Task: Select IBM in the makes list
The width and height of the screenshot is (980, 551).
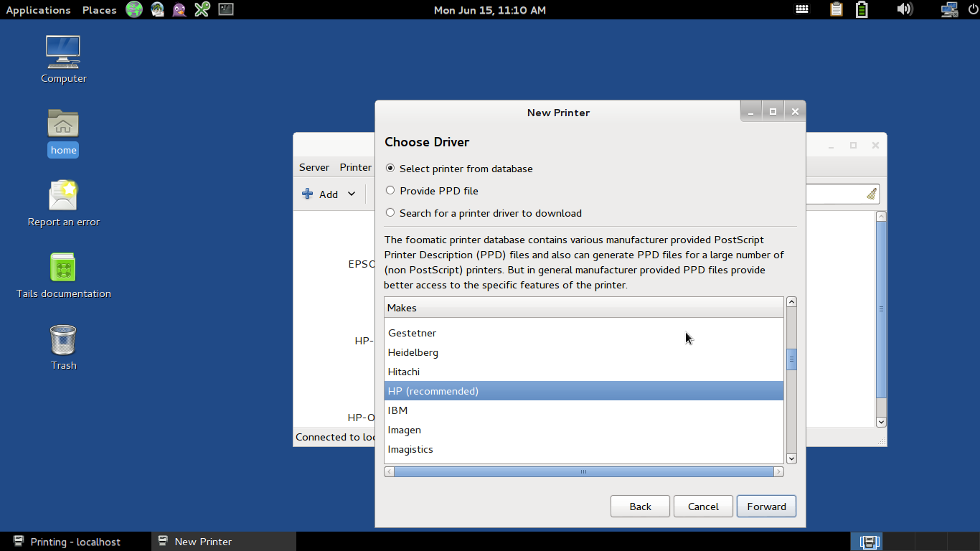Action: [583, 410]
